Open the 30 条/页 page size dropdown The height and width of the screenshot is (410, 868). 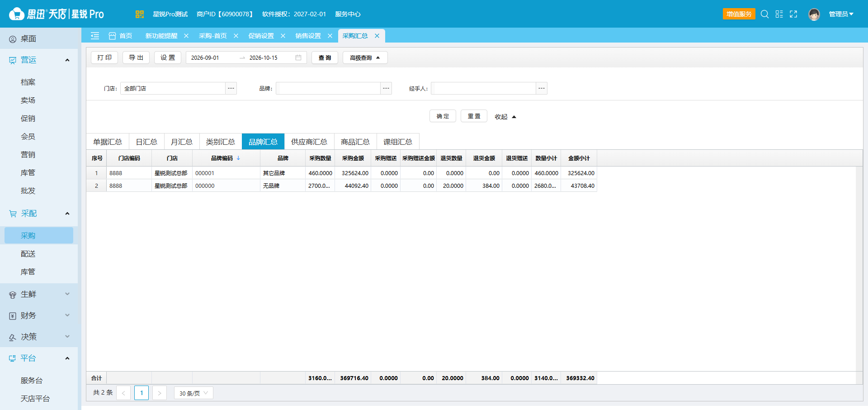point(193,393)
